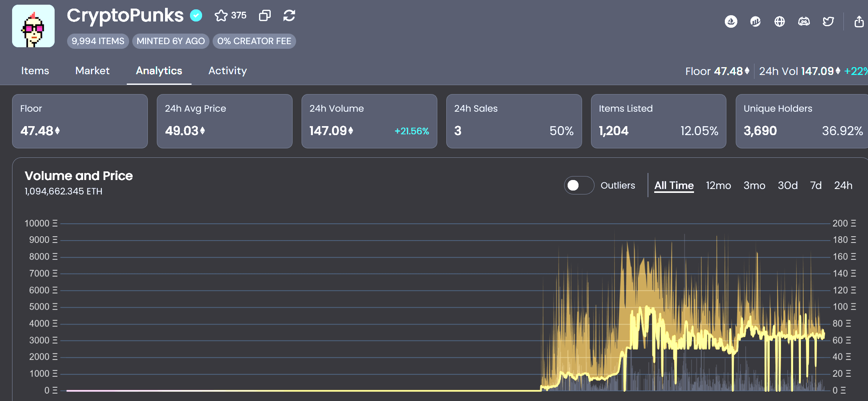The height and width of the screenshot is (401, 868).
Task: Toggle the Outliers switch
Action: tap(579, 185)
